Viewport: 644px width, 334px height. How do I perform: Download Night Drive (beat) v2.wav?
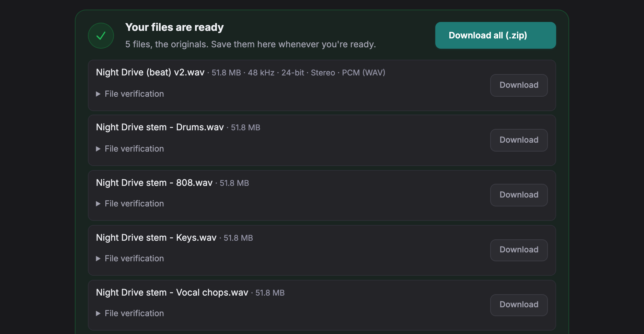[519, 85]
